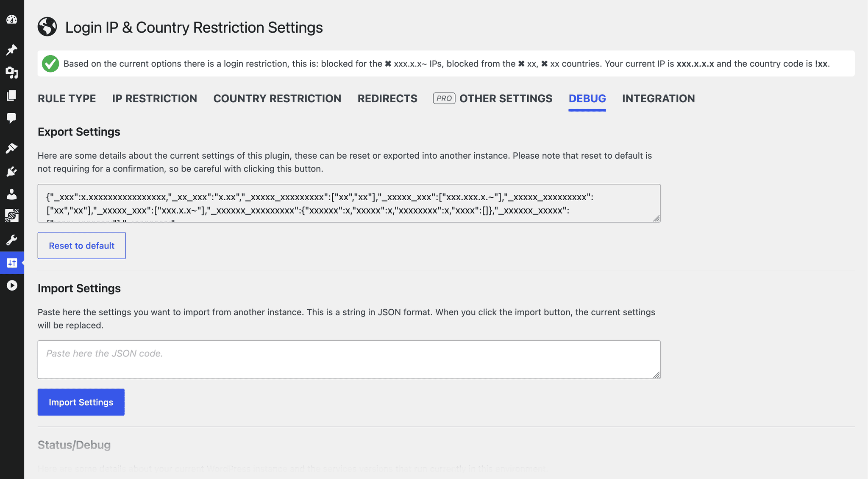Open Posts via the pushpin icon
This screenshot has height=479, width=868.
coord(12,50)
